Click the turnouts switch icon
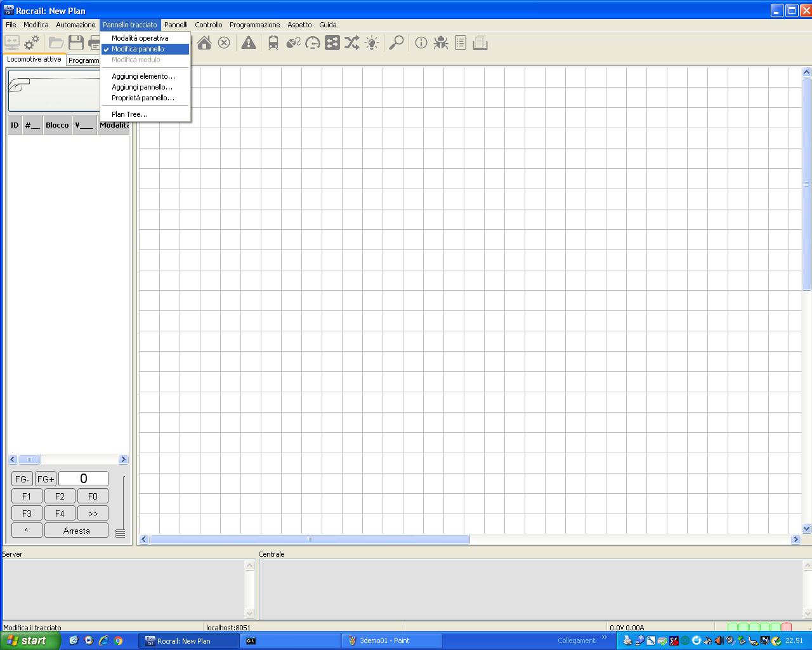This screenshot has height=650, width=812. coord(293,43)
